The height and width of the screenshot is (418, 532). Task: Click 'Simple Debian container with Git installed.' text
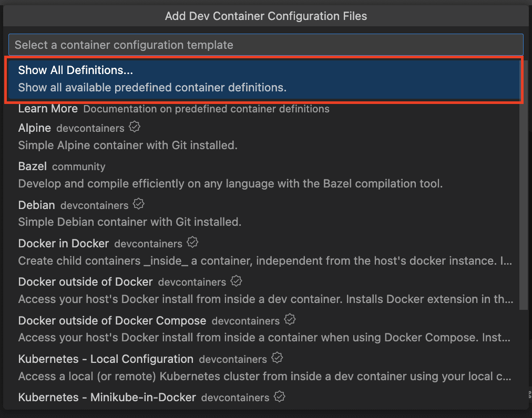(130, 222)
